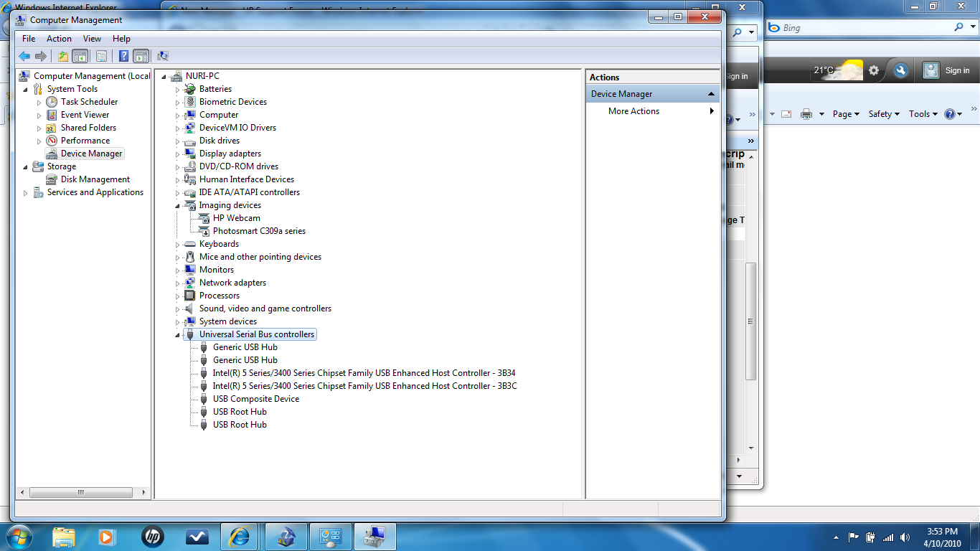Click the blue Help question mark toolbar icon
Viewport: 980px width, 551px height.
tap(124, 56)
